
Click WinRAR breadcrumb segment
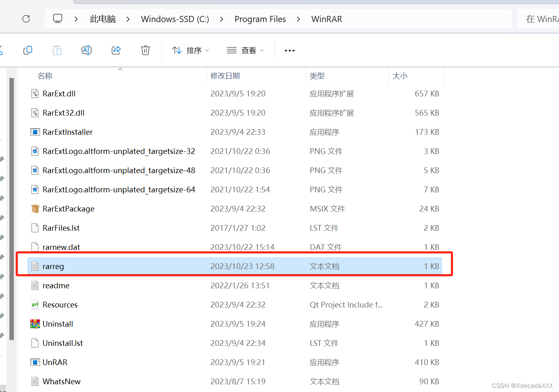[326, 19]
